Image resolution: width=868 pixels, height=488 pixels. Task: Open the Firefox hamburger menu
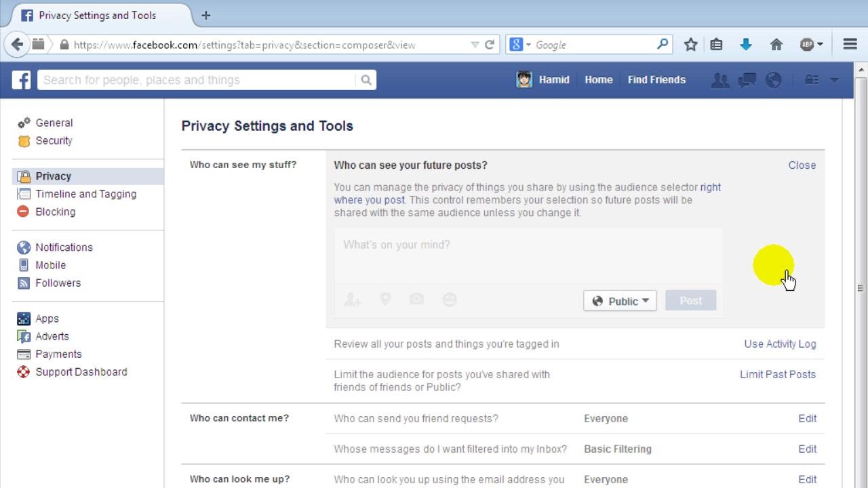coord(850,45)
